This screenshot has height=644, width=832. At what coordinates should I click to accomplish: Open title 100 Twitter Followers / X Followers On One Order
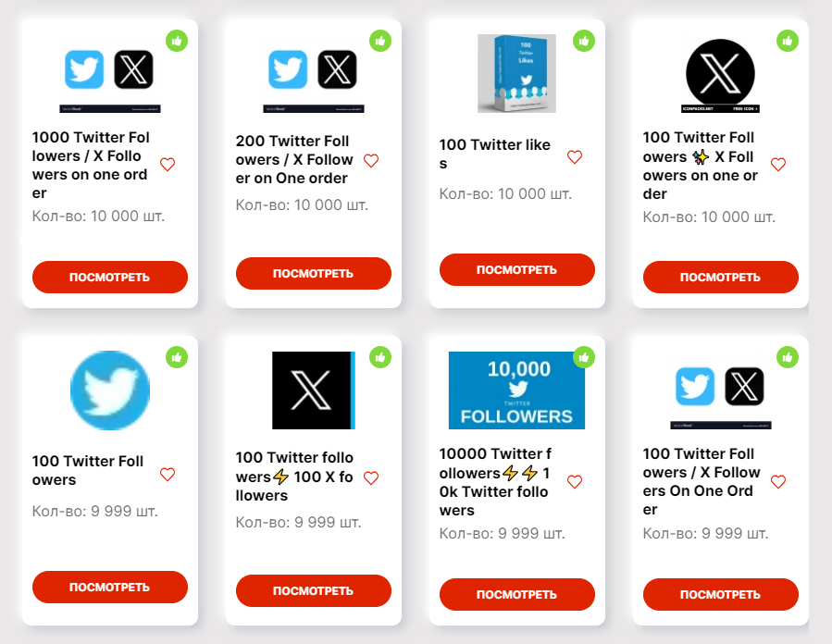(702, 482)
